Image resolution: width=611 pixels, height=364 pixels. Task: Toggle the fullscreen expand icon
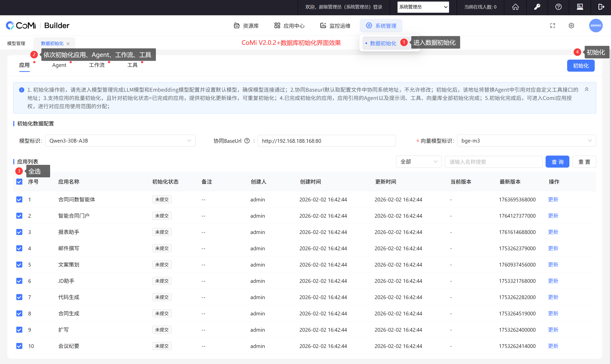point(553,26)
